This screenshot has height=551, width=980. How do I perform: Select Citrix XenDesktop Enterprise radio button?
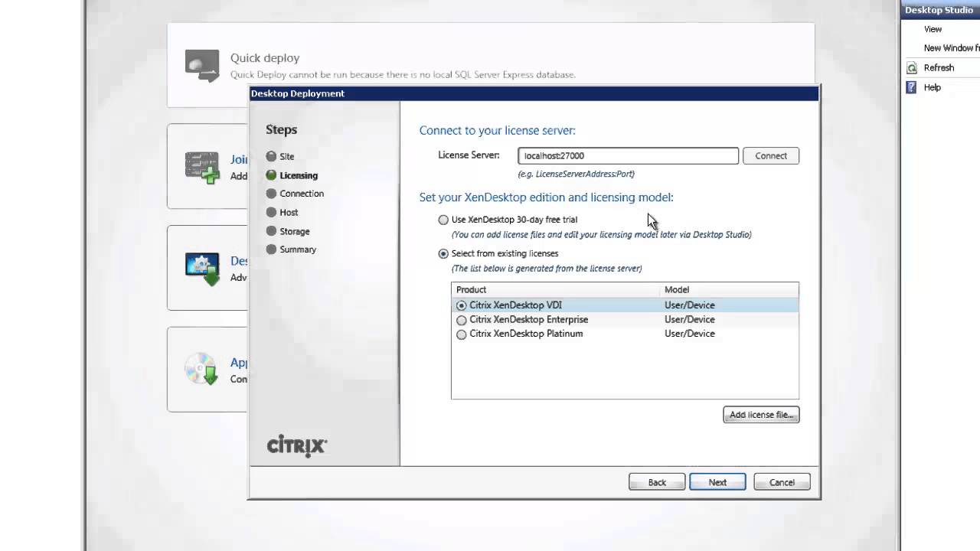tap(461, 320)
